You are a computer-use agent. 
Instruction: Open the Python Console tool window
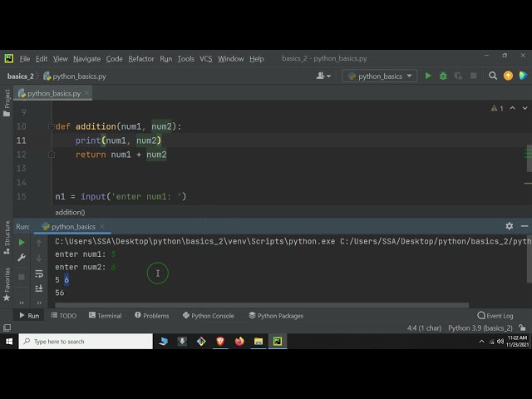click(209, 316)
